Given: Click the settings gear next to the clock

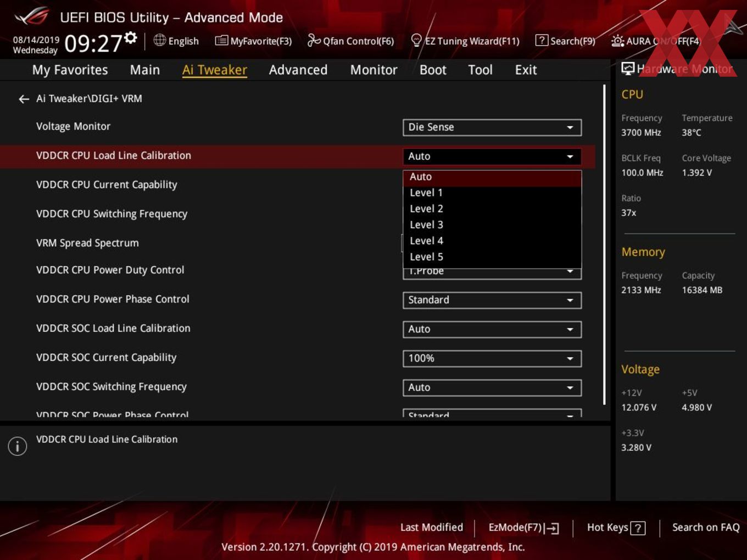Looking at the screenshot, I should click(x=131, y=37).
